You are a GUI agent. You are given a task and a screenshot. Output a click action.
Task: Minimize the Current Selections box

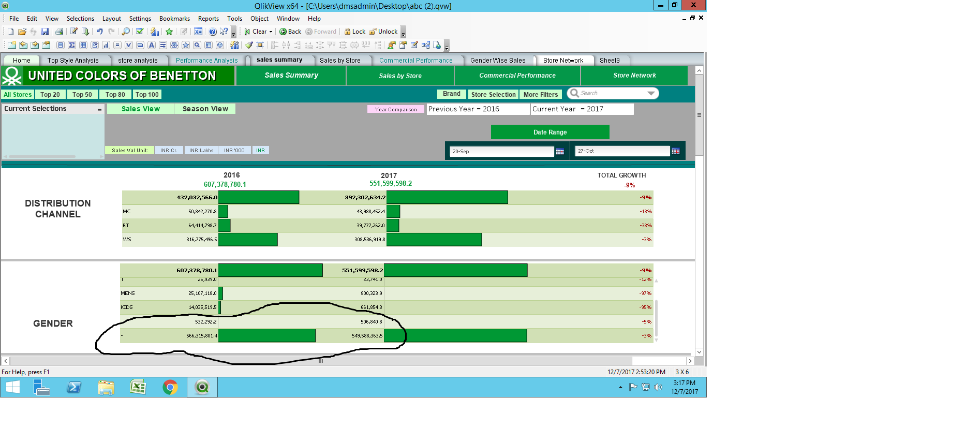99,109
